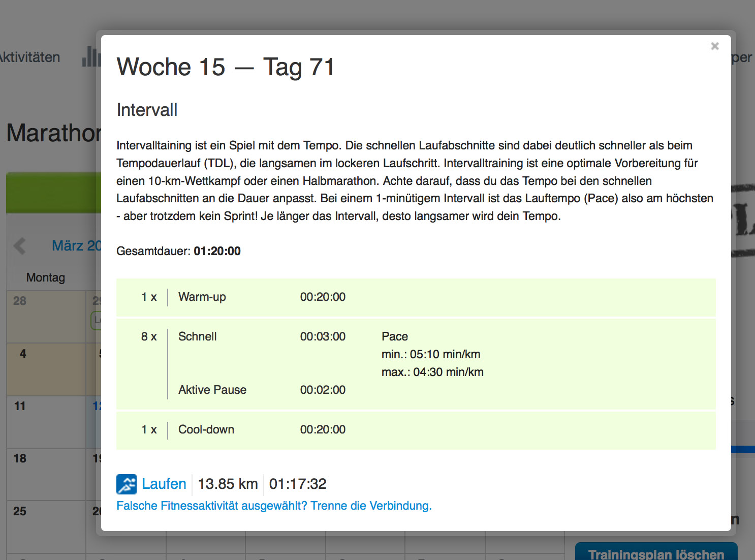Select calendar day 18
Viewport: 755px width, 560px height.
(20, 458)
